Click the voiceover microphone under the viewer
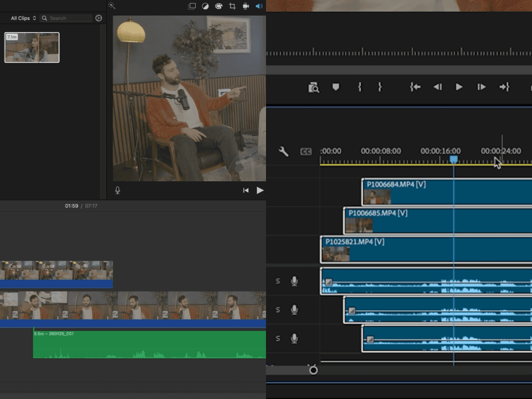The height and width of the screenshot is (399, 532). point(117,190)
